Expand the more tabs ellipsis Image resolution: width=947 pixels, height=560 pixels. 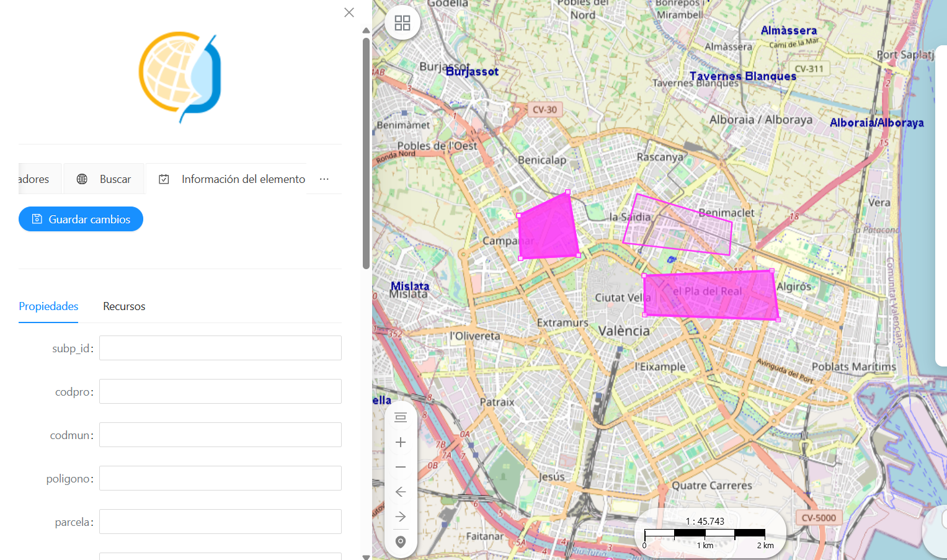pyautogui.click(x=324, y=179)
